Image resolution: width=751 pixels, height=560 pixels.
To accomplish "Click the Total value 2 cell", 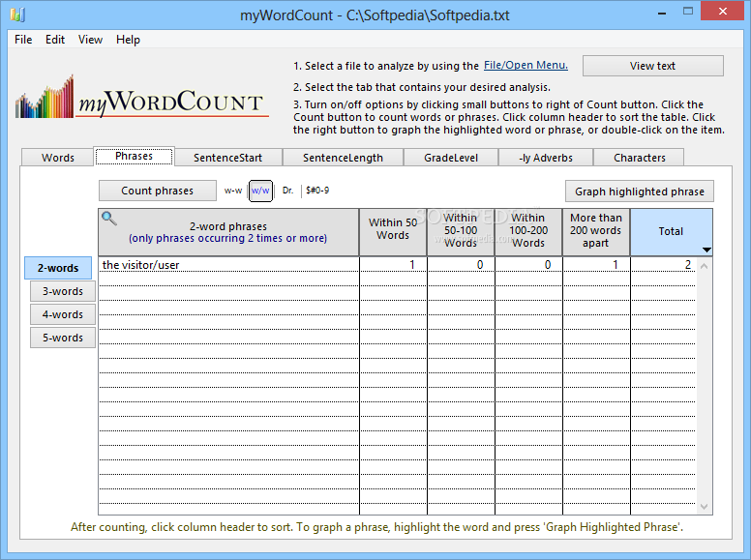I will pyautogui.click(x=663, y=265).
